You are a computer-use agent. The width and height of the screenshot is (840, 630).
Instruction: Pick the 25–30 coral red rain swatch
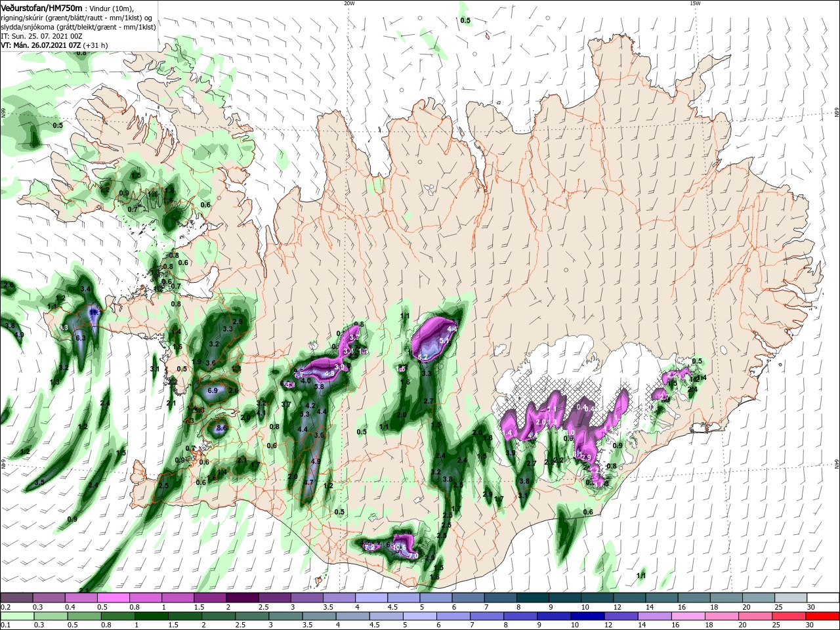pyautogui.click(x=788, y=616)
